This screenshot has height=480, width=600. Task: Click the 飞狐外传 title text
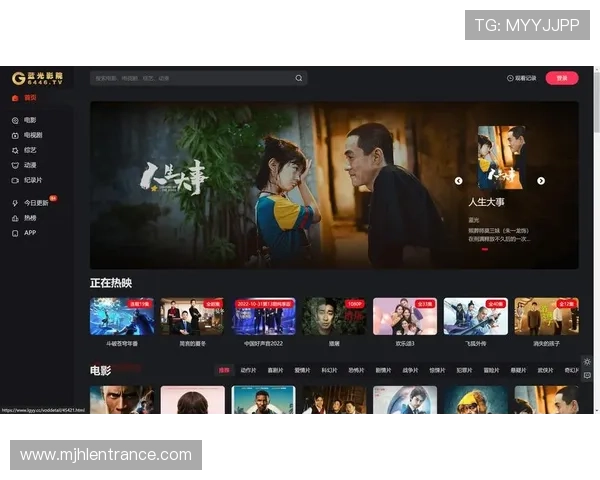(x=476, y=344)
